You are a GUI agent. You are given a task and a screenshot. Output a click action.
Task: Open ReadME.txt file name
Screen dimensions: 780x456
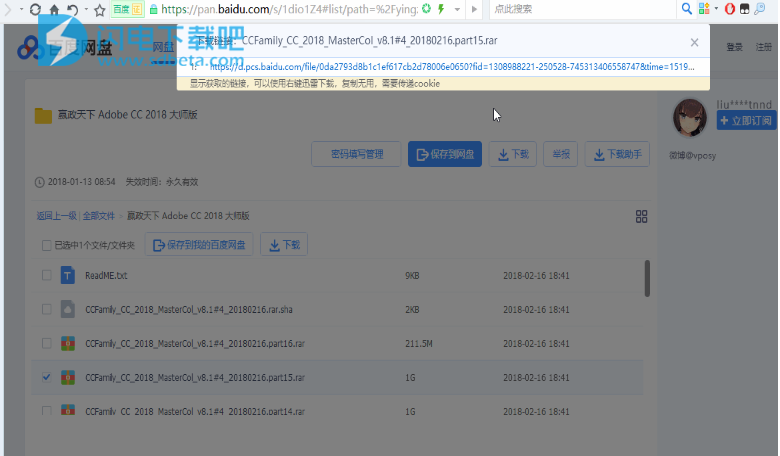[106, 275]
